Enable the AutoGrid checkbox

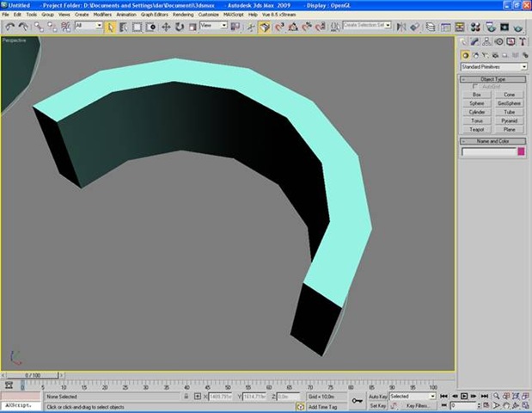coord(475,86)
